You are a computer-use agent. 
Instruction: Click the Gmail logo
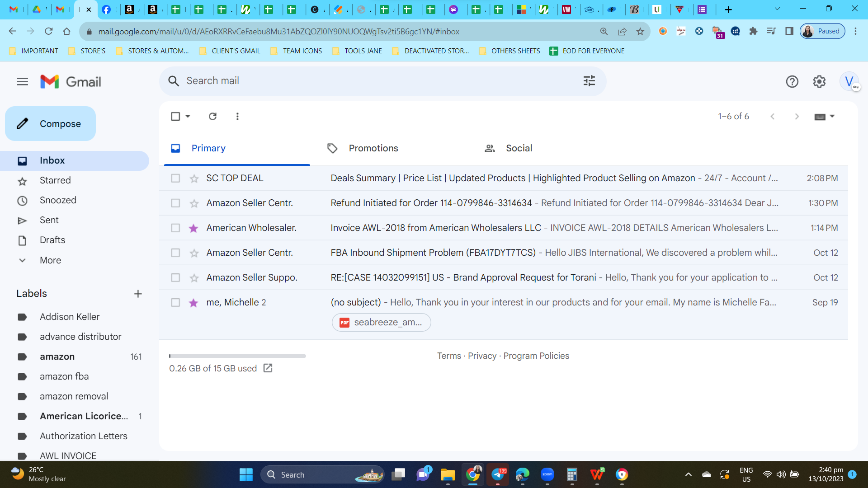tap(71, 82)
